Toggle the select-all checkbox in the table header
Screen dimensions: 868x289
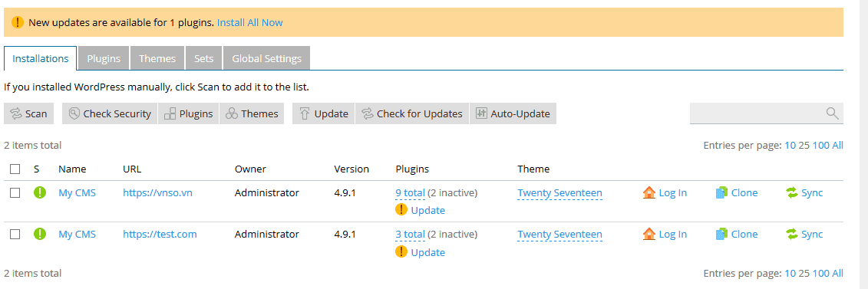coord(15,169)
